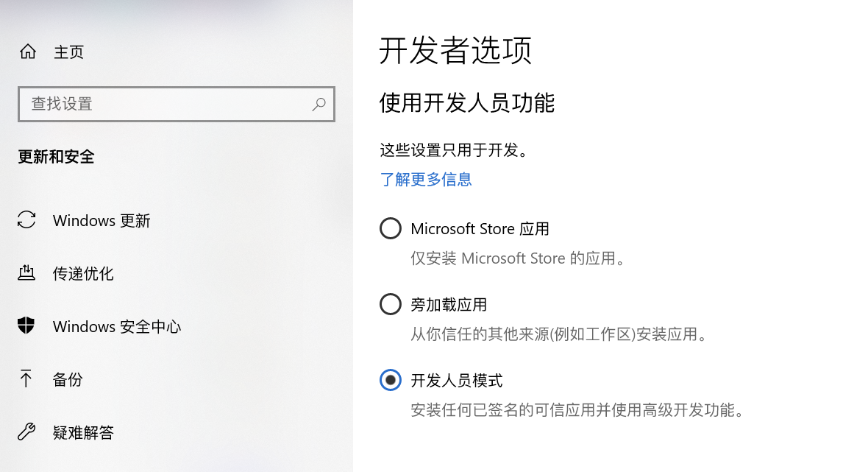Click the home icon in sidebar
The image size is (868, 472).
point(28,52)
